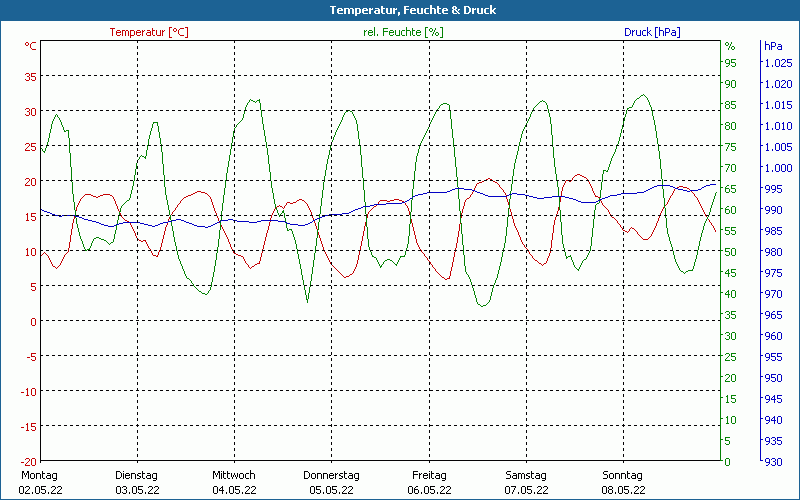Screen dimensions: 800x500
Task: Click the '955' pressure axis tick
Action: tap(773, 357)
